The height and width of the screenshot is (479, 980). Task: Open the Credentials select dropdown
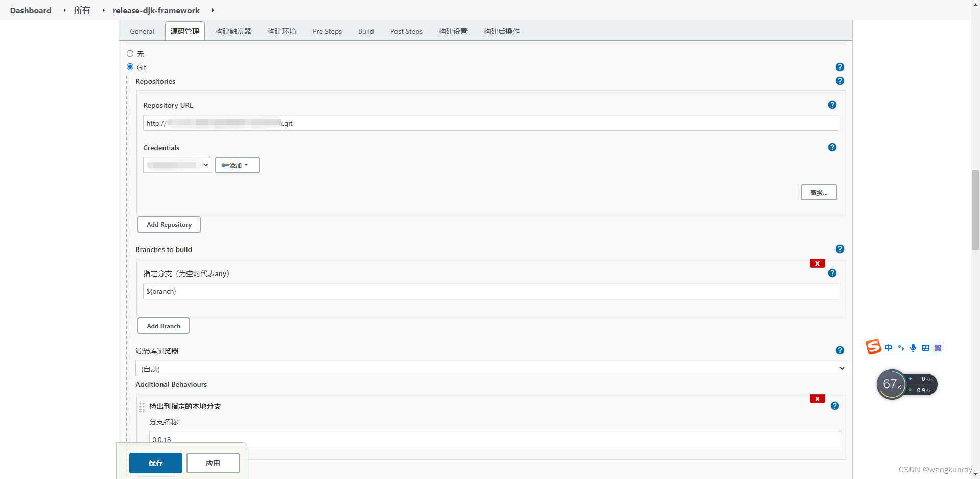tap(177, 165)
